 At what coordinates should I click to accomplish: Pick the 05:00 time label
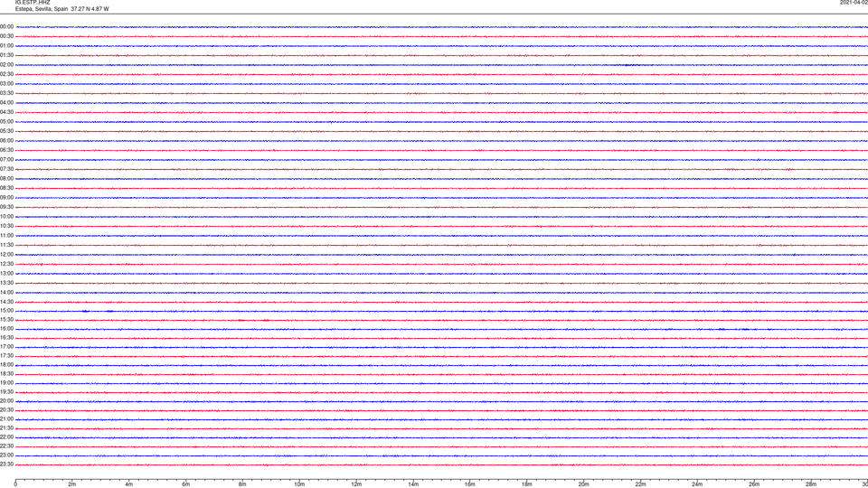(6, 122)
